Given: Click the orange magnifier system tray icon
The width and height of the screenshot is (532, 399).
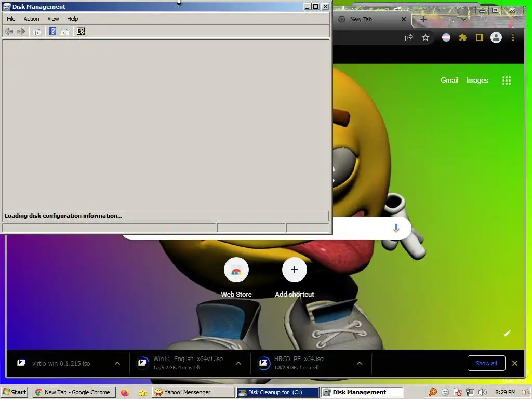Looking at the screenshot, I should pyautogui.click(x=433, y=392).
